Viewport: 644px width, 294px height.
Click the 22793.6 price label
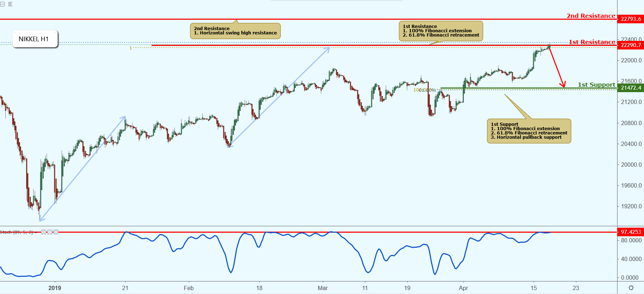pos(631,19)
